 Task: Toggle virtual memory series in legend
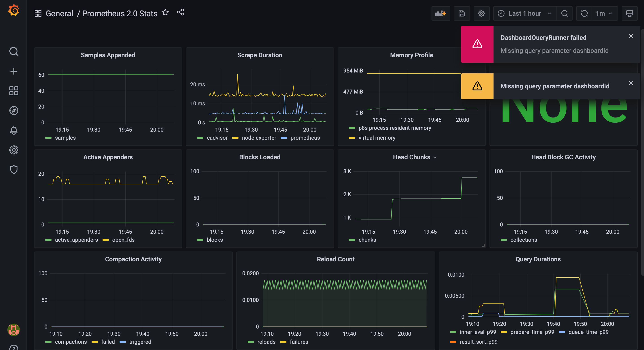[377, 138]
